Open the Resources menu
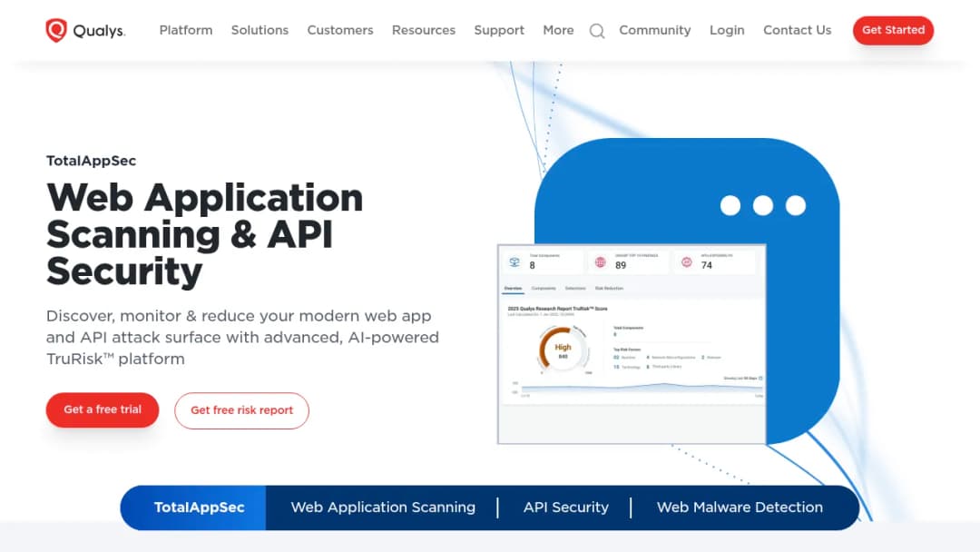The height and width of the screenshot is (552, 980). tap(424, 30)
